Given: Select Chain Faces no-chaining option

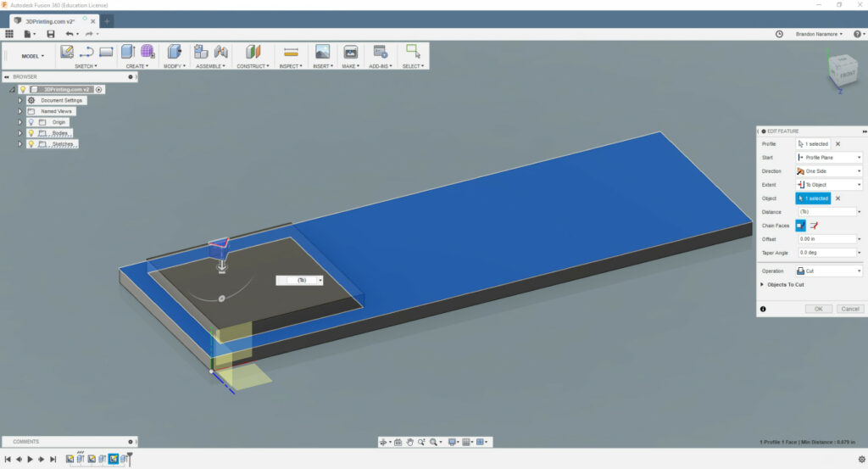Looking at the screenshot, I should [x=813, y=226].
